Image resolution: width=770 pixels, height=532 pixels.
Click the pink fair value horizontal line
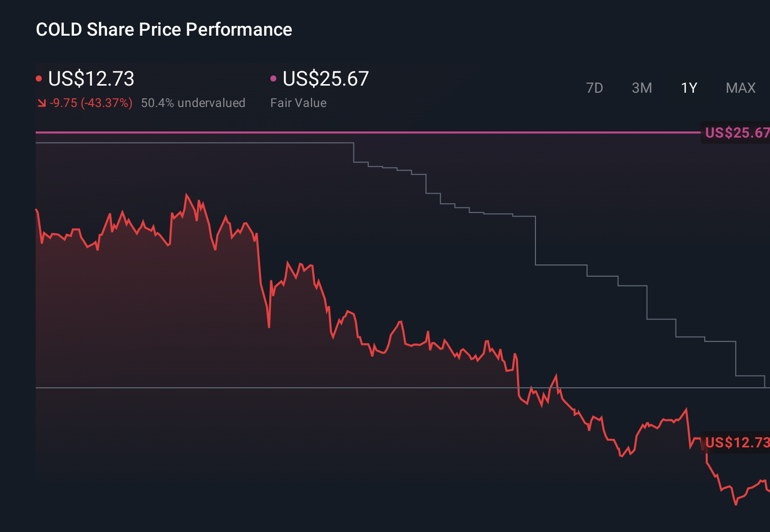pyautogui.click(x=357, y=132)
